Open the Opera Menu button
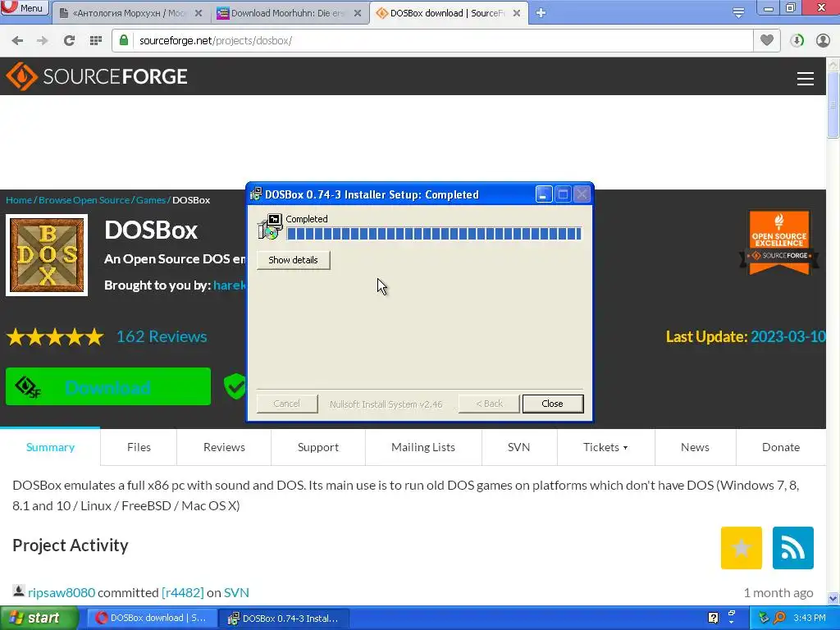Screen dimensions: 840x630 point(24,7)
